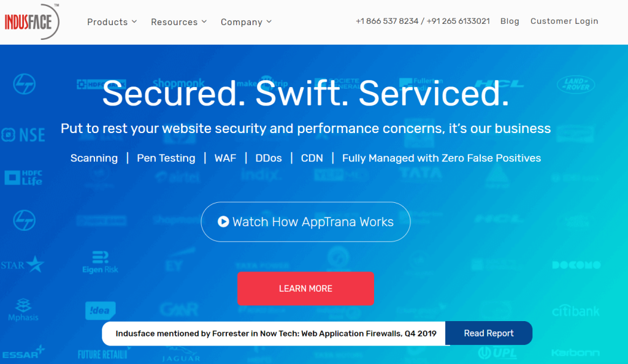Click the Docomo logo
628x364 pixels.
click(575, 265)
